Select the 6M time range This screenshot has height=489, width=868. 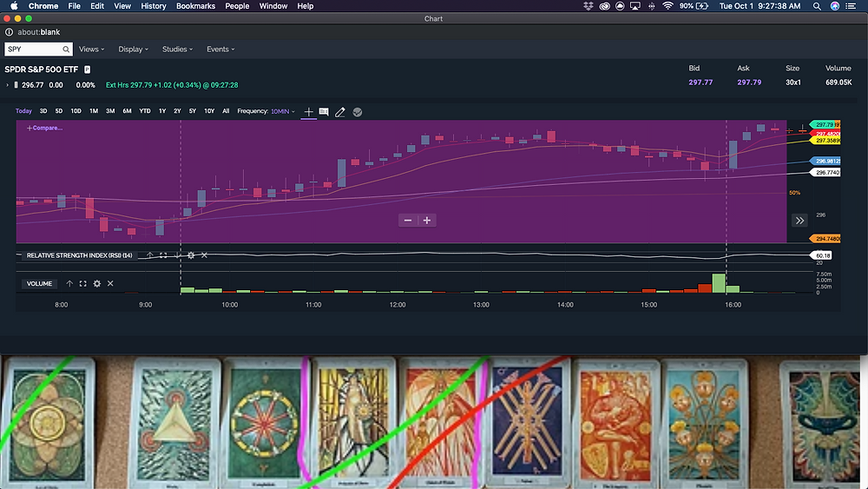click(x=127, y=111)
